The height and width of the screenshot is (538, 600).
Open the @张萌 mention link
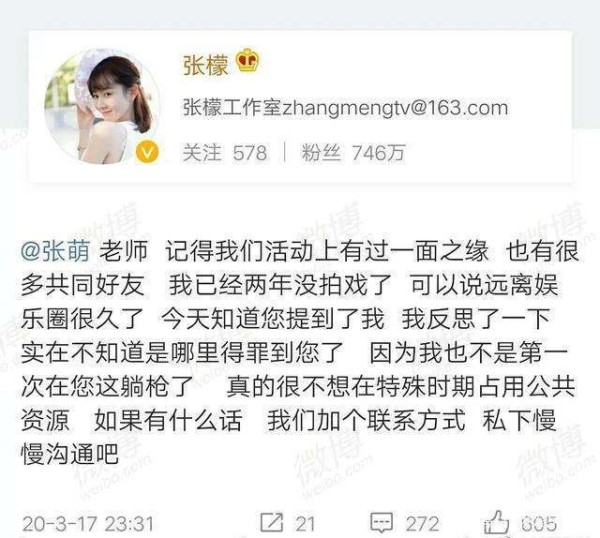pyautogui.click(x=56, y=251)
